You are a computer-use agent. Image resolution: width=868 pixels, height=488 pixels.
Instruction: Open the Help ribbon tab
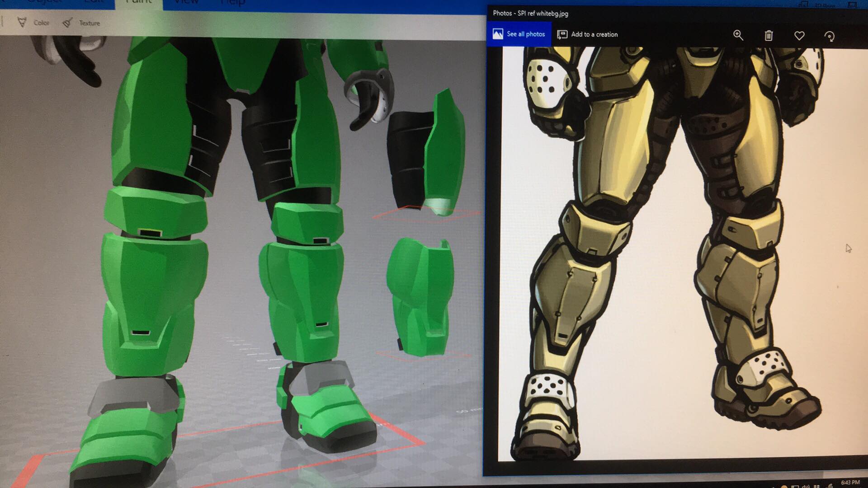click(232, 2)
